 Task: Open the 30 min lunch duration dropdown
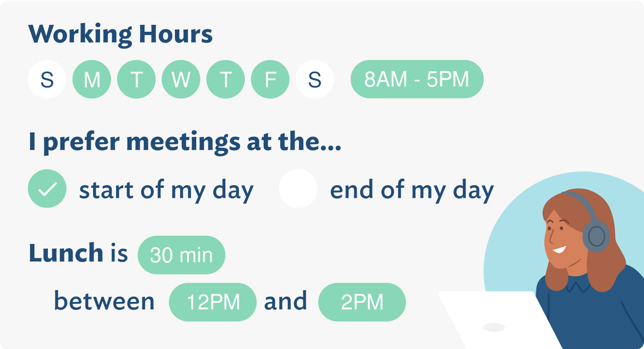tap(181, 255)
